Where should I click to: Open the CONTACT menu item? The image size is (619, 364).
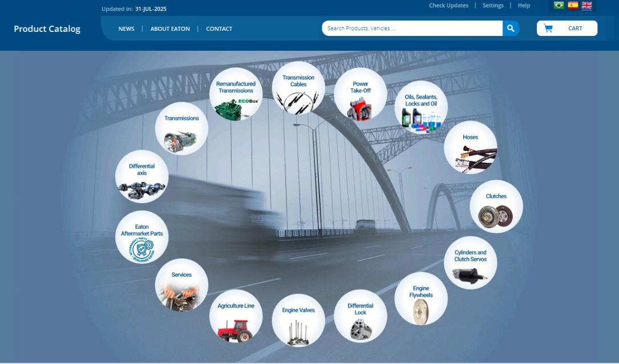click(x=219, y=29)
